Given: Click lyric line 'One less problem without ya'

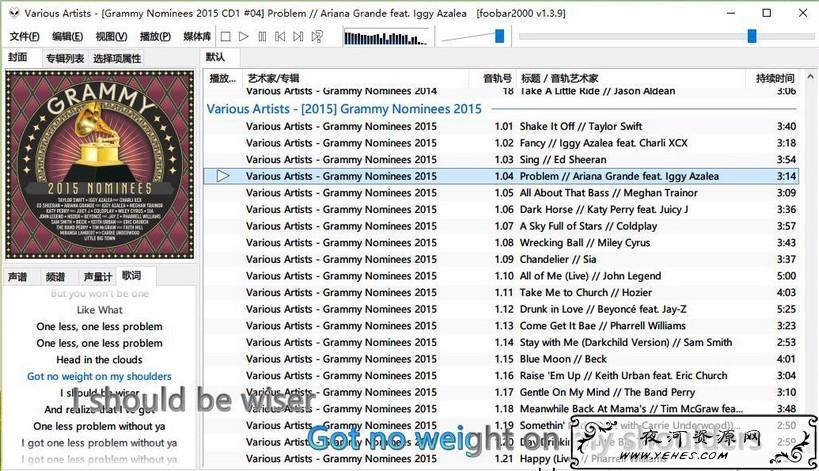Looking at the screenshot, I should tap(99, 426).
